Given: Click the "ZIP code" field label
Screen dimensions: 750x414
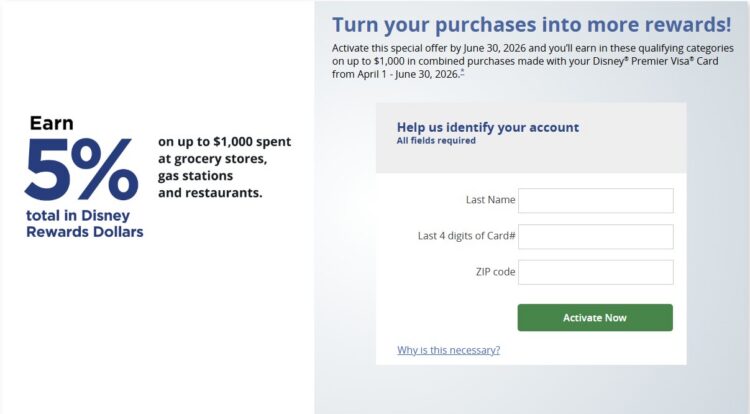Looking at the screenshot, I should pyautogui.click(x=495, y=272).
